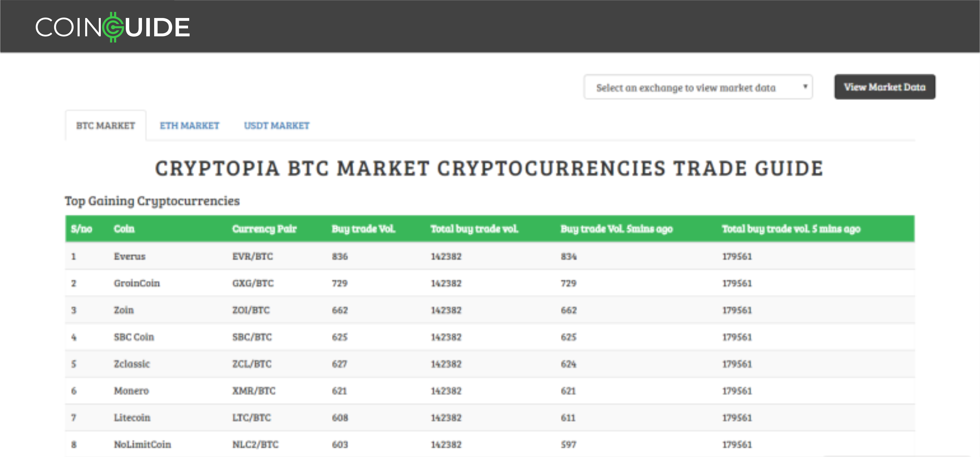This screenshot has width=980, height=457.
Task: Switch to the ETH MARKET tab
Action: tap(189, 125)
